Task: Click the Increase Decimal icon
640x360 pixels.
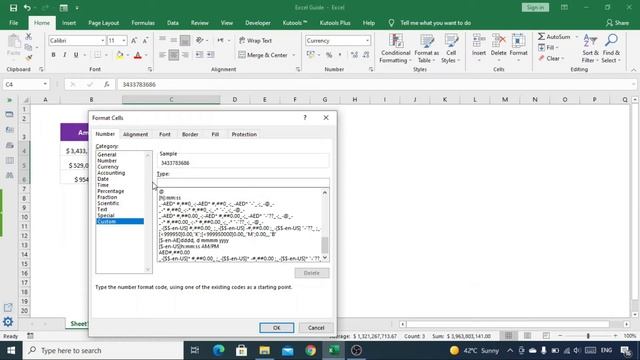Action: (x=354, y=55)
